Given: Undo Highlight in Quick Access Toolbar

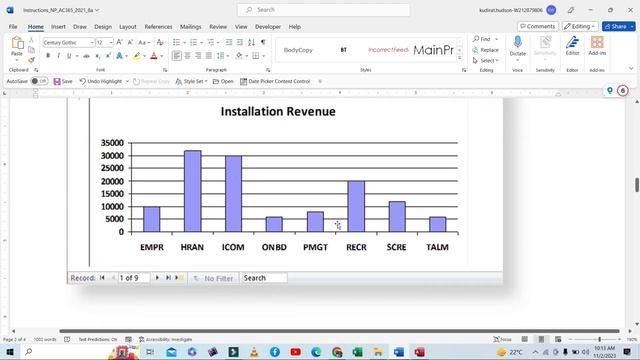Looking at the screenshot, I should click(x=101, y=81).
